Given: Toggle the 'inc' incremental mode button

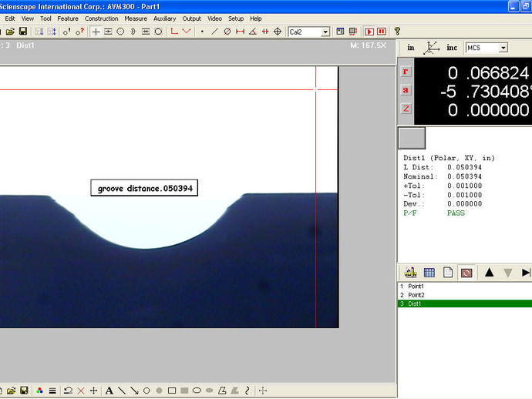Looking at the screenshot, I should (x=452, y=48).
